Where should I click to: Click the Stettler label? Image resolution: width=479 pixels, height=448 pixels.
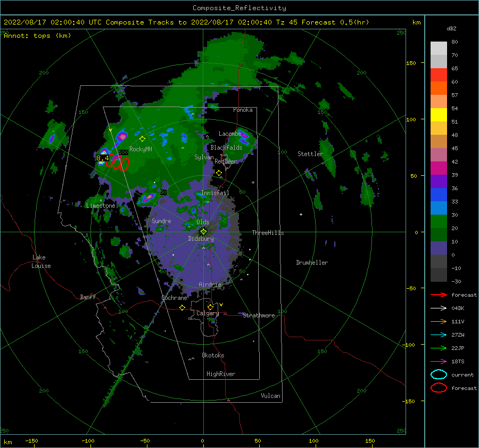tap(310, 154)
